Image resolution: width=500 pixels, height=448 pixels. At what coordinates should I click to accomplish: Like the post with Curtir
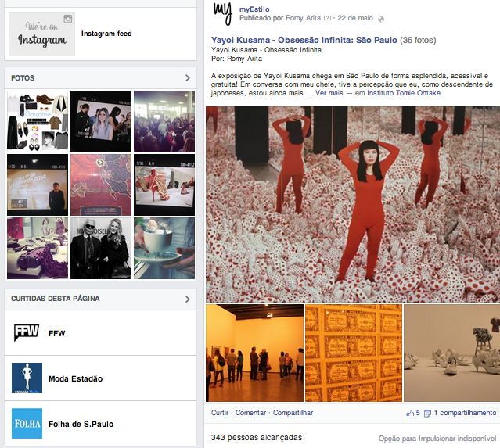pyautogui.click(x=220, y=413)
